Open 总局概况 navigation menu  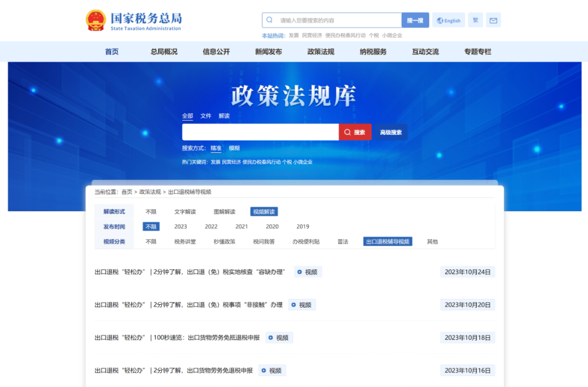(x=164, y=52)
